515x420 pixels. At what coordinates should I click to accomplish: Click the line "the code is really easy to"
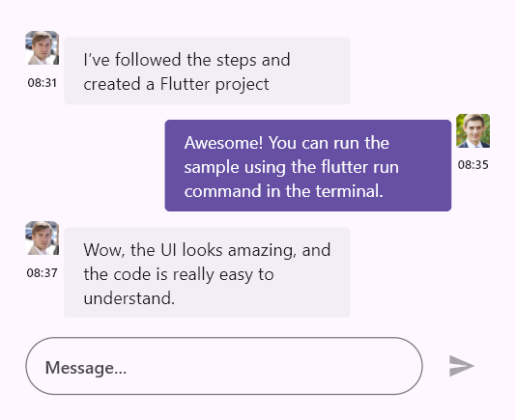pos(179,274)
